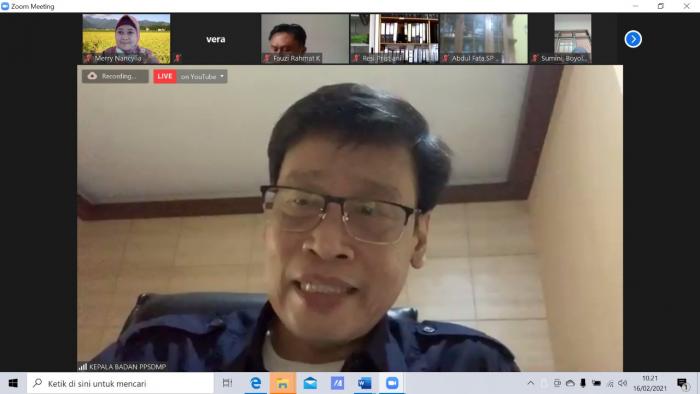The height and width of the screenshot is (394, 700).
Task: Select the vera participant tile
Action: (x=216, y=39)
